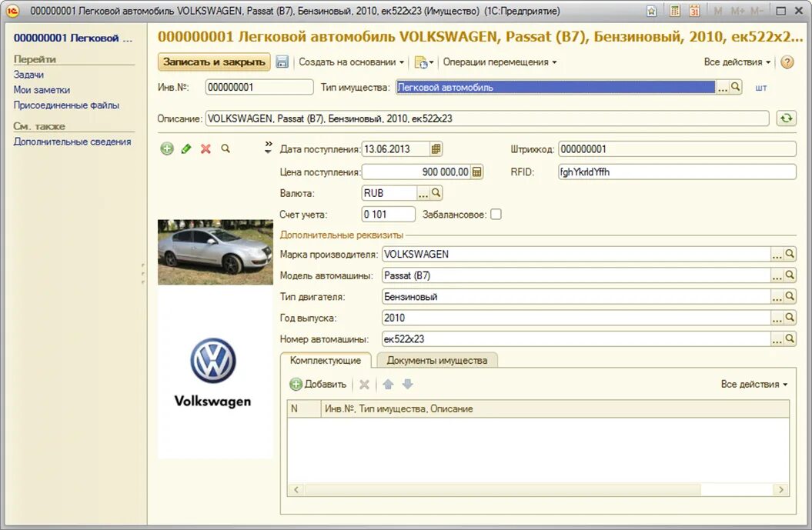Click into the Описание text field
The height and width of the screenshot is (530, 812).
(x=486, y=118)
